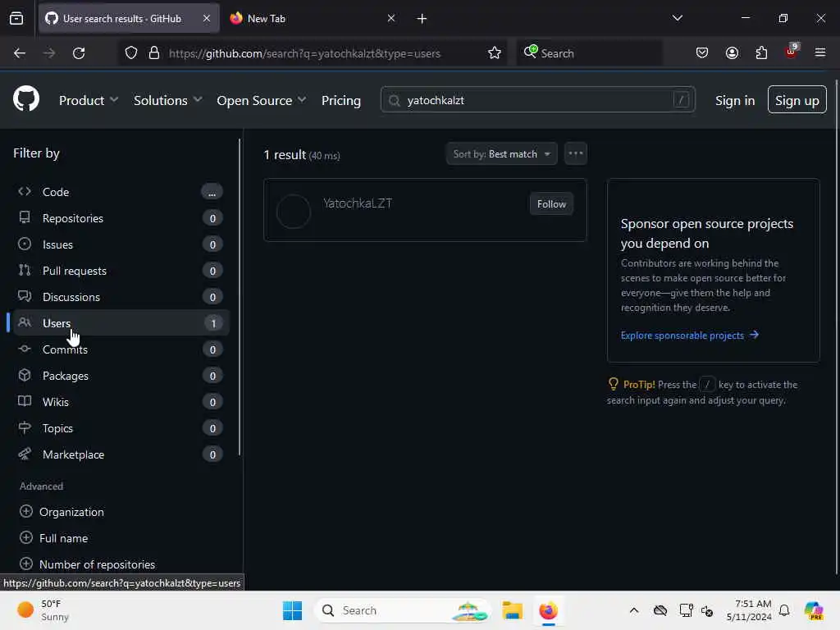Open the Firefox hamburger menu
The height and width of the screenshot is (630, 840).
tap(820, 53)
